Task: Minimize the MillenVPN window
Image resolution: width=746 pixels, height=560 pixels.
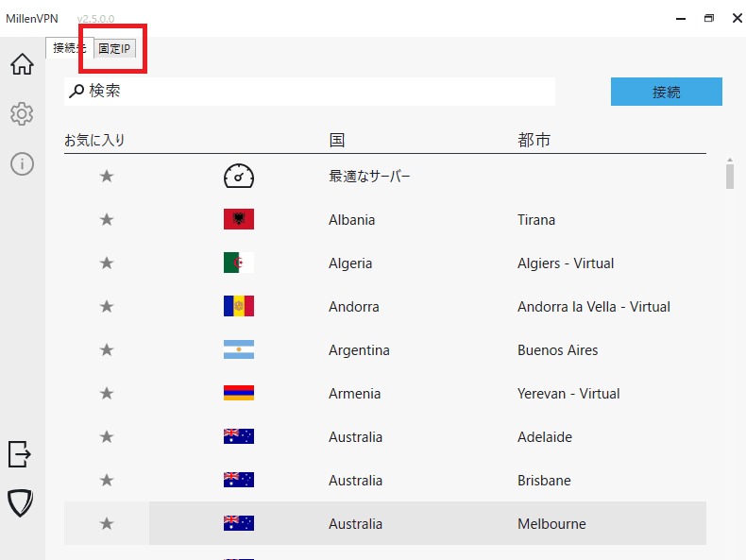Action: (x=681, y=19)
